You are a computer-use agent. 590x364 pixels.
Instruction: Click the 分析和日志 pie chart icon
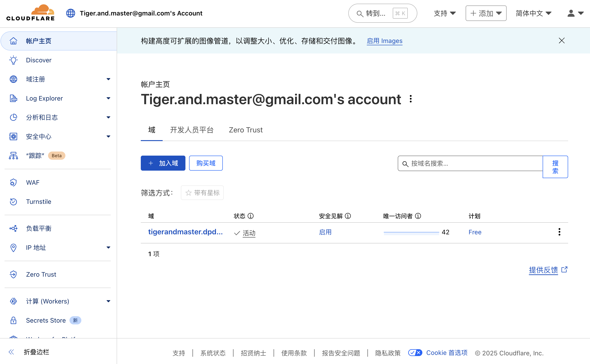pos(13,117)
